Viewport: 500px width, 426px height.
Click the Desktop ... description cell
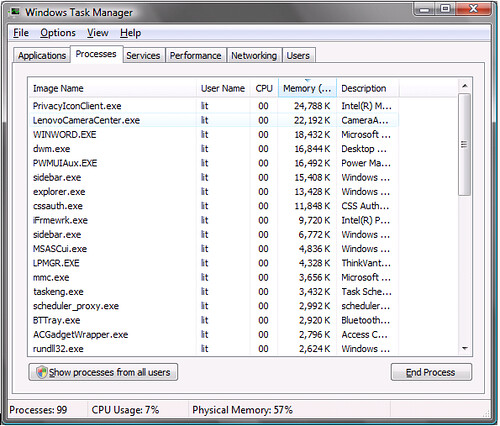[364, 149]
